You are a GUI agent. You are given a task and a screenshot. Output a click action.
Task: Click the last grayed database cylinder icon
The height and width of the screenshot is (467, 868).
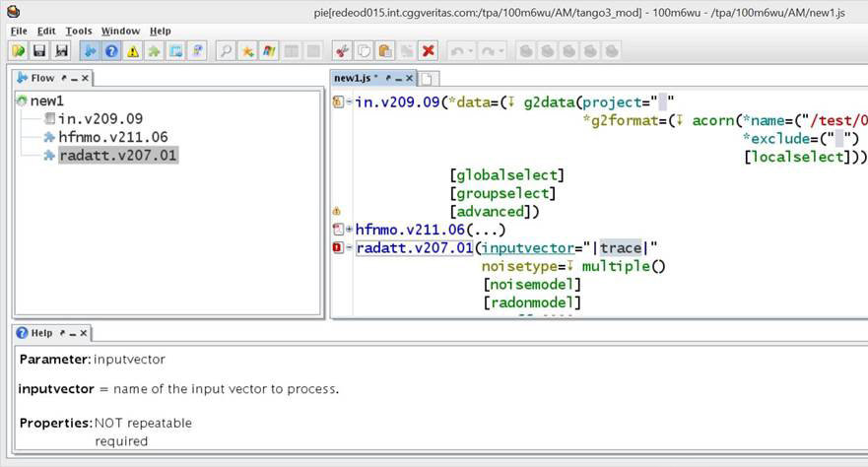click(612, 51)
